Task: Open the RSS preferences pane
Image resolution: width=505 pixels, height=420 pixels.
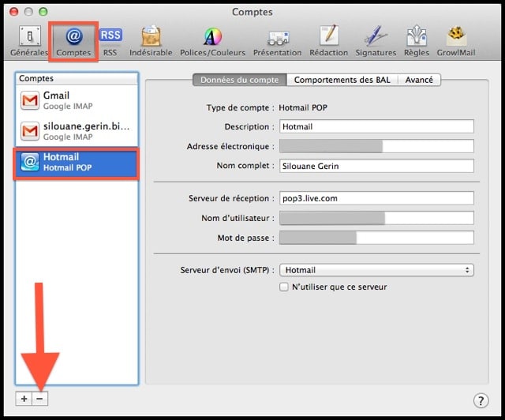Action: coord(110,41)
